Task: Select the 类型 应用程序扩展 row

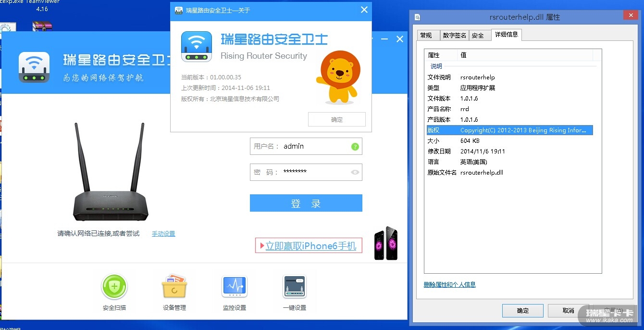Action: 509,88
